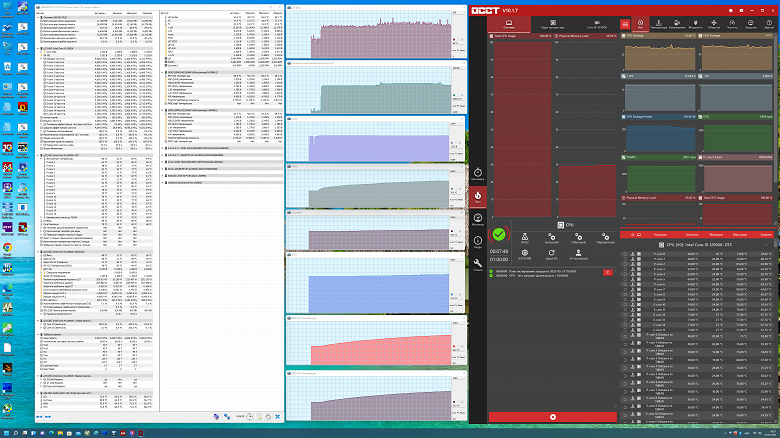Open Microsoft Edge desktop shortcut
The height and width of the screenshot is (438, 780).
(x=7, y=290)
